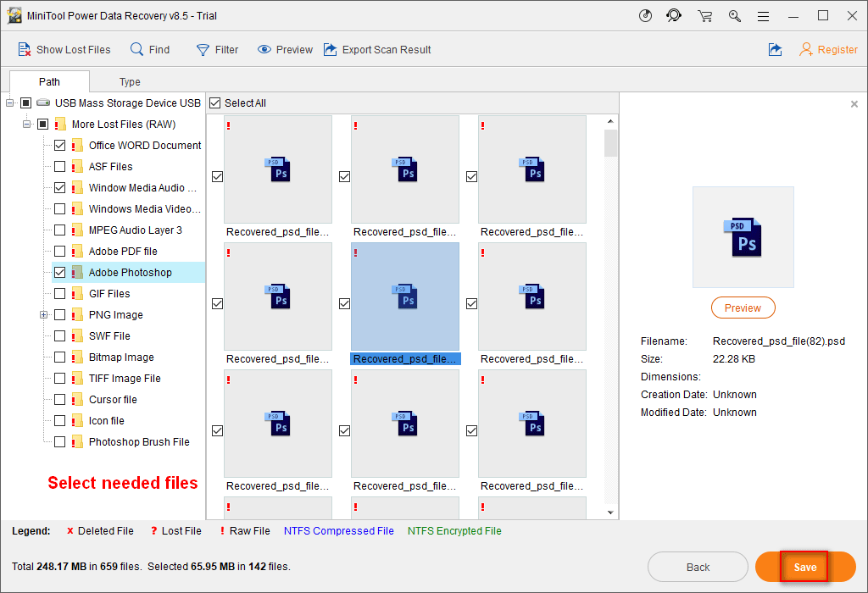868x593 pixels.
Task: Check the MPEG Audio Layer 3 checkbox
Action: coord(60,230)
